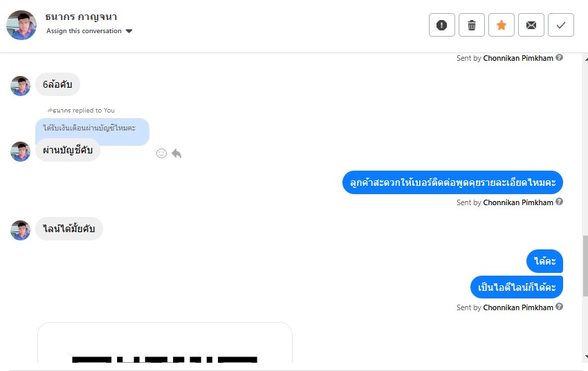This screenshot has width=588, height=371.
Task: Click sender avatar next to 6ล้อคับ message
Action: (20, 86)
